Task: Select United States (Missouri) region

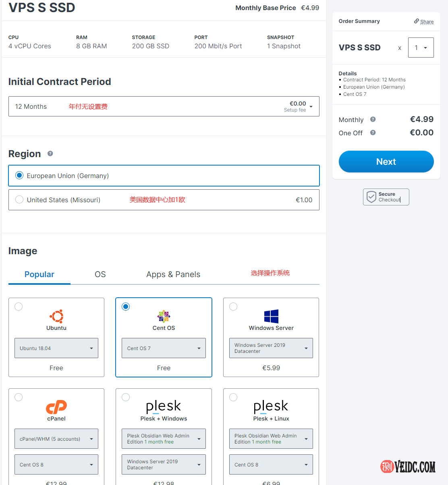Action: coord(164,200)
